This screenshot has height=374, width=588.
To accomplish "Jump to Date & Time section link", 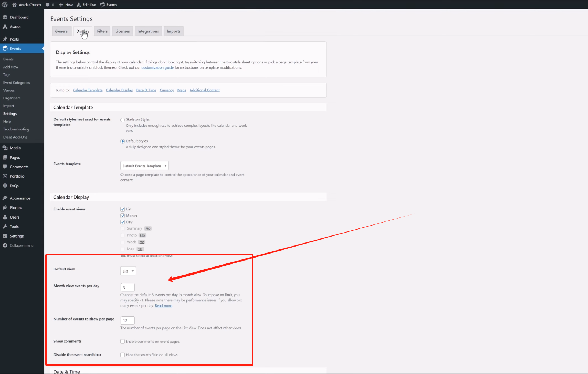I will tap(146, 90).
